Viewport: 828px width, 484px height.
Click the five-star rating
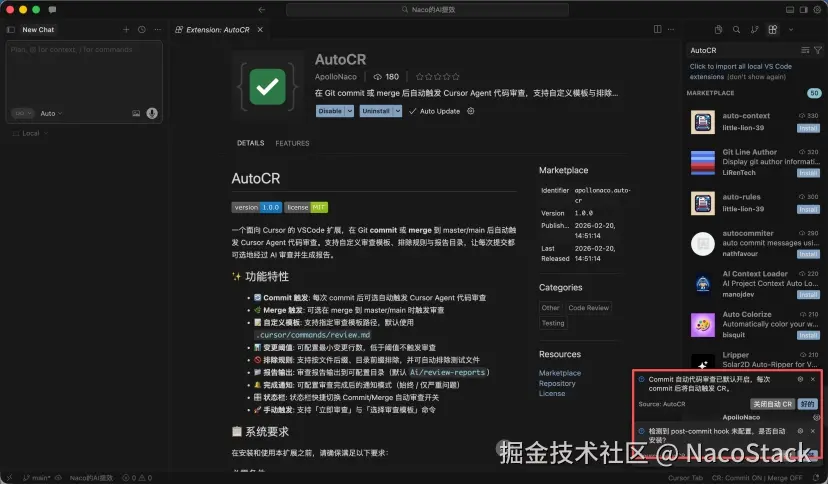(x=437, y=77)
